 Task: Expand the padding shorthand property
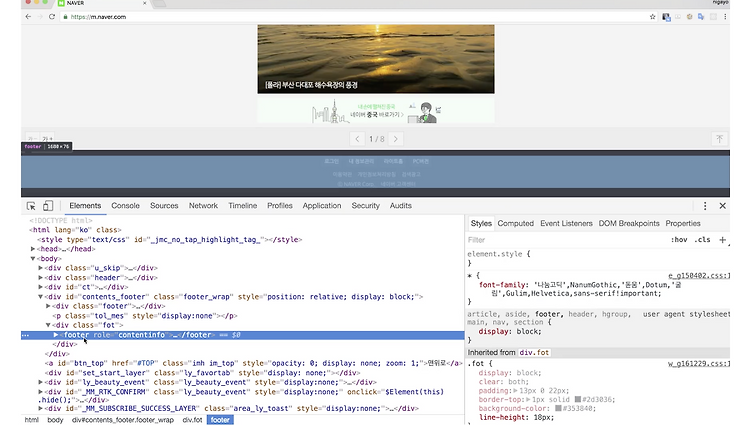point(515,391)
